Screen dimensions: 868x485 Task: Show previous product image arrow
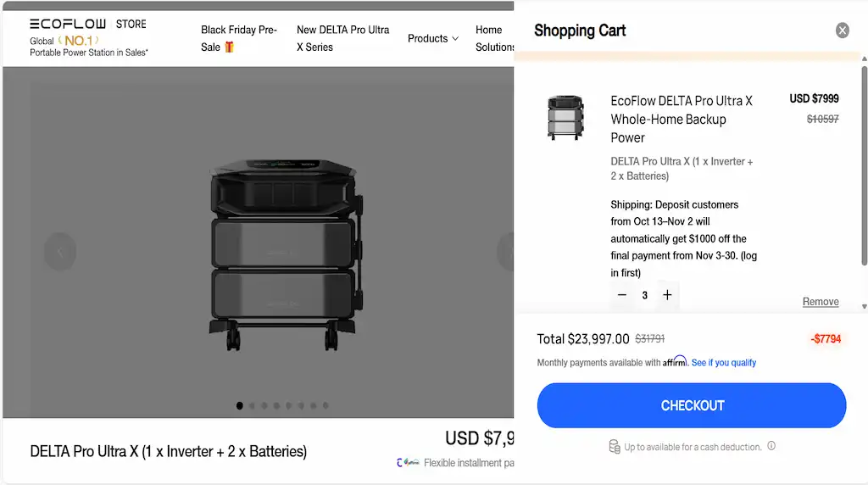[60, 252]
